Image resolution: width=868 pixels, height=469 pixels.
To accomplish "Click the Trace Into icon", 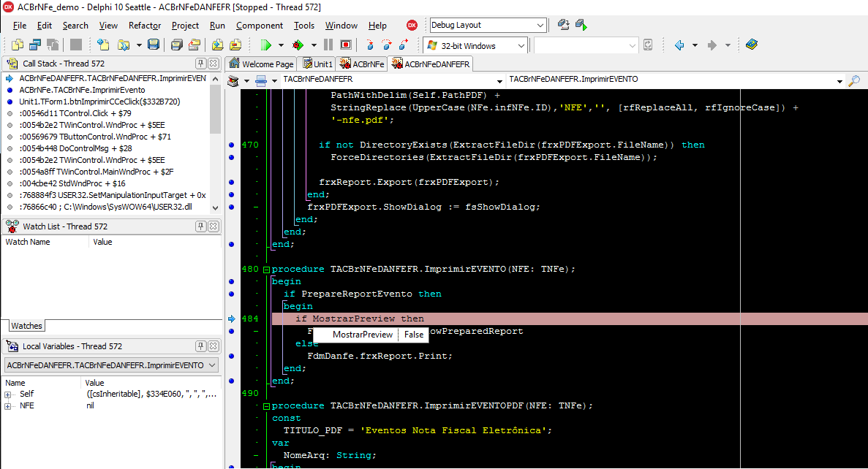I will coord(370,45).
